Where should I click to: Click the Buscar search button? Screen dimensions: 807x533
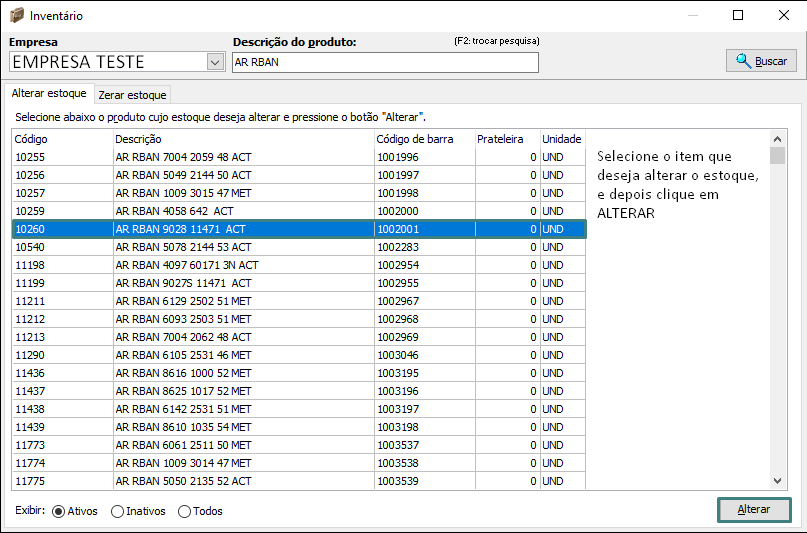pos(761,61)
